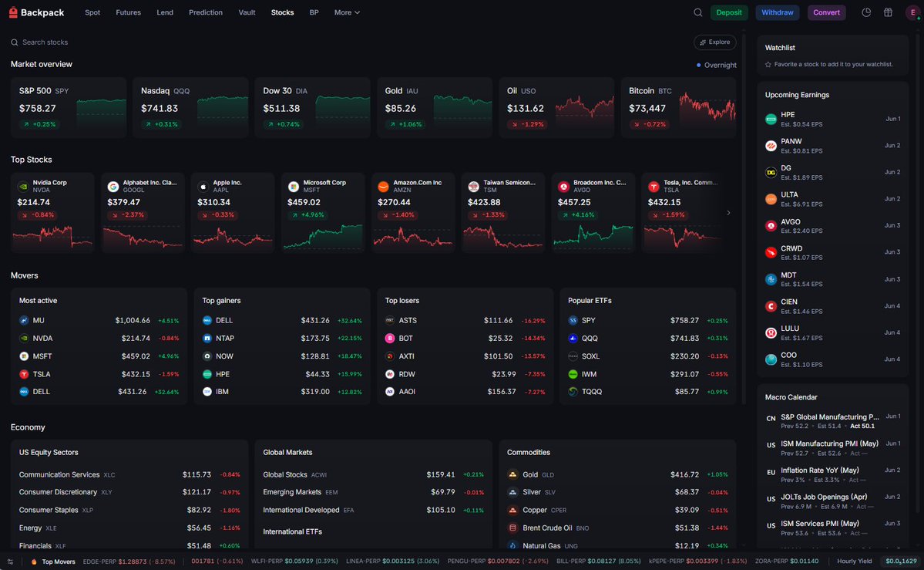
Task: Open the Spot tab
Action: pyautogui.click(x=92, y=12)
